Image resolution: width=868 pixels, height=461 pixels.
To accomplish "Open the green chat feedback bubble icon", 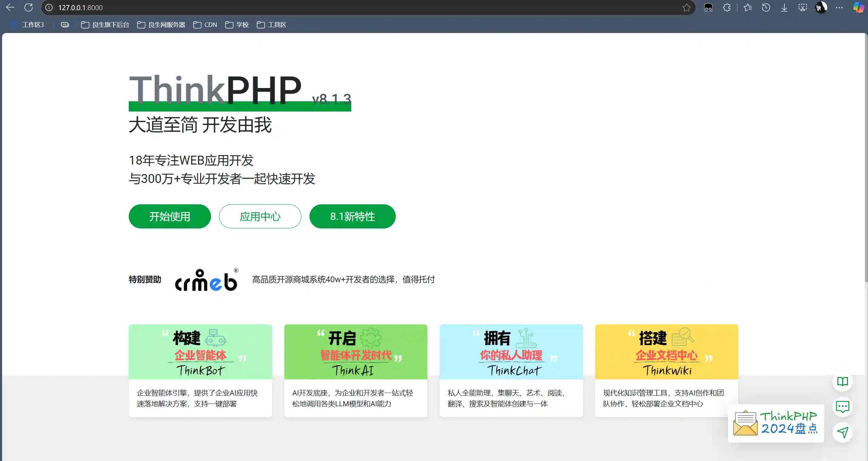I will tap(843, 407).
